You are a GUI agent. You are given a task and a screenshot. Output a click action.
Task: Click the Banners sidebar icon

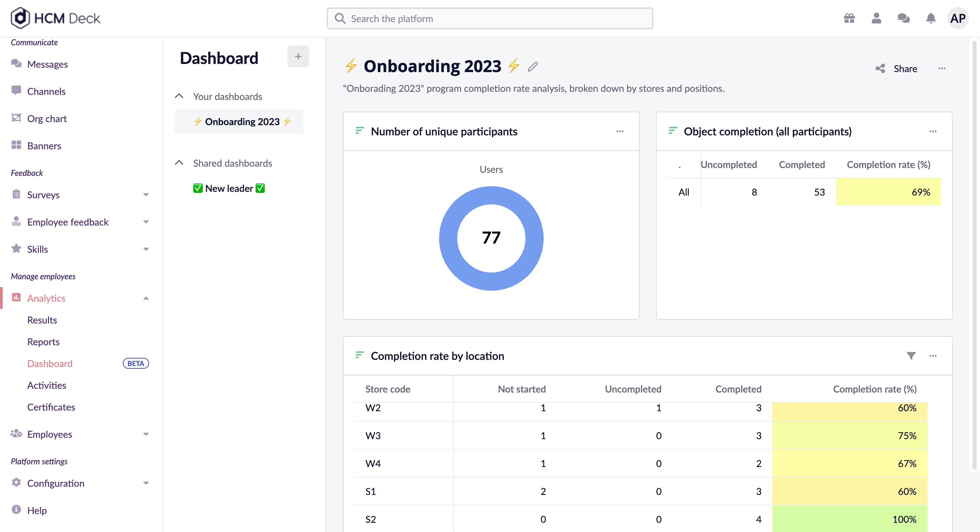pyautogui.click(x=16, y=145)
